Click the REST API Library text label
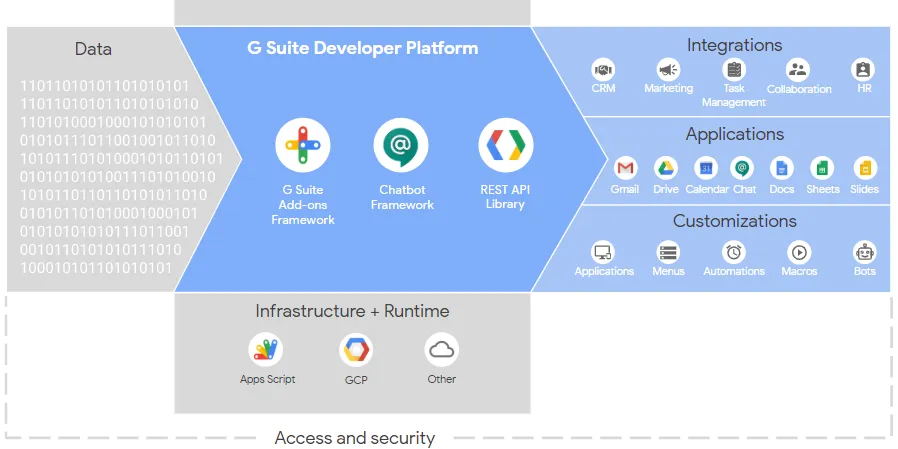This screenshot has height=449, width=898. coord(505,197)
